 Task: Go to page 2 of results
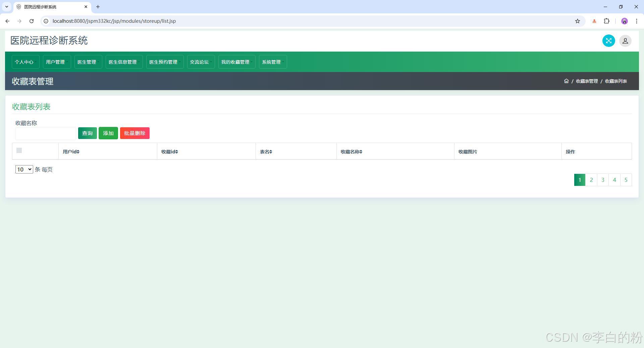(591, 180)
